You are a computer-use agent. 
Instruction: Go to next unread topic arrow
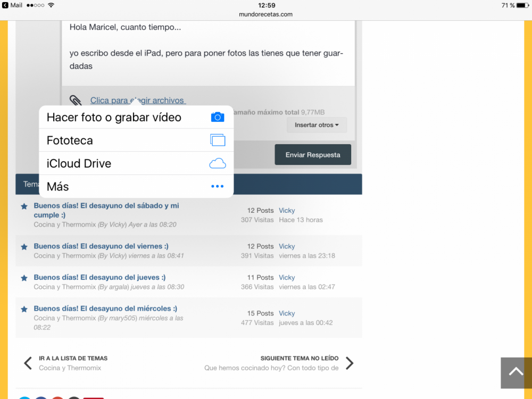pos(350,363)
